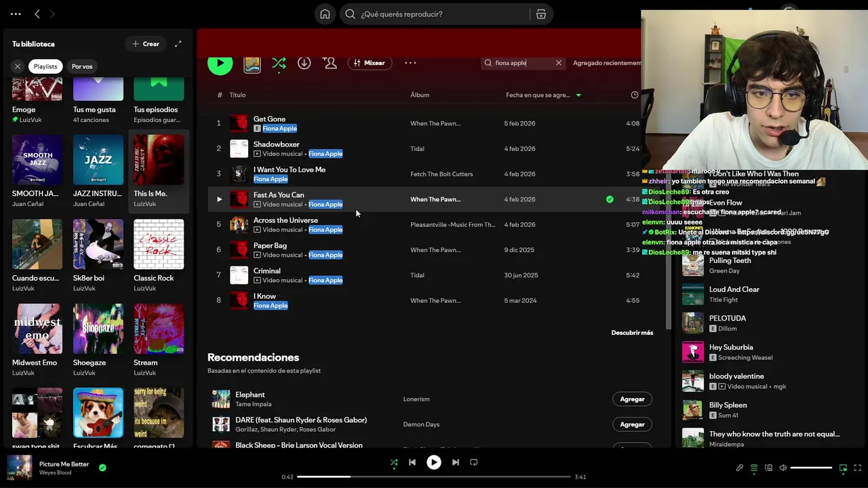This screenshot has width=868, height=488.
Task: Clear the 'fiona apple' playlist search
Action: coord(559,63)
